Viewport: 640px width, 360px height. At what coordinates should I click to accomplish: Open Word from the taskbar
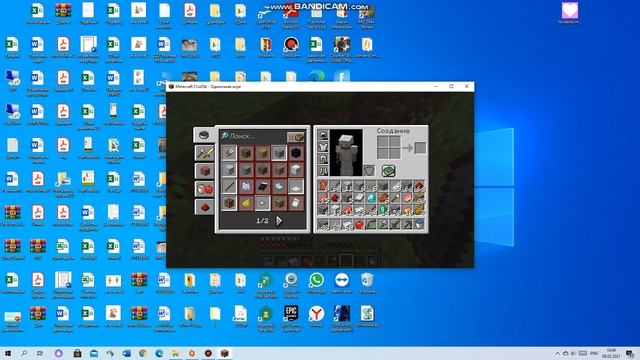click(x=127, y=353)
